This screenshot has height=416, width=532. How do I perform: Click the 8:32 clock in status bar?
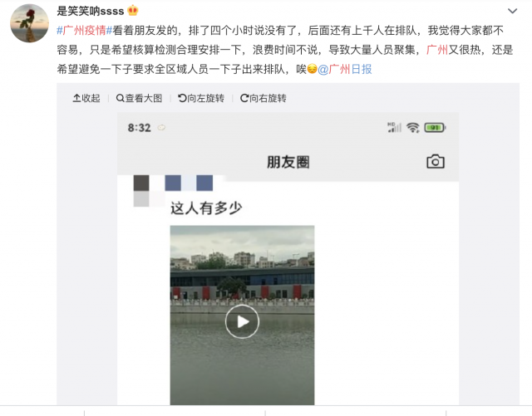pyautogui.click(x=139, y=128)
